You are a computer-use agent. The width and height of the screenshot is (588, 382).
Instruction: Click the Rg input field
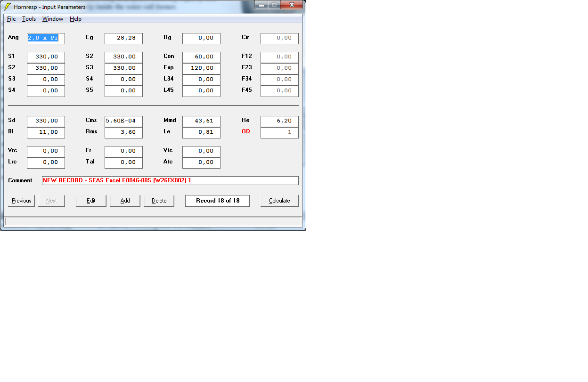coord(201,38)
